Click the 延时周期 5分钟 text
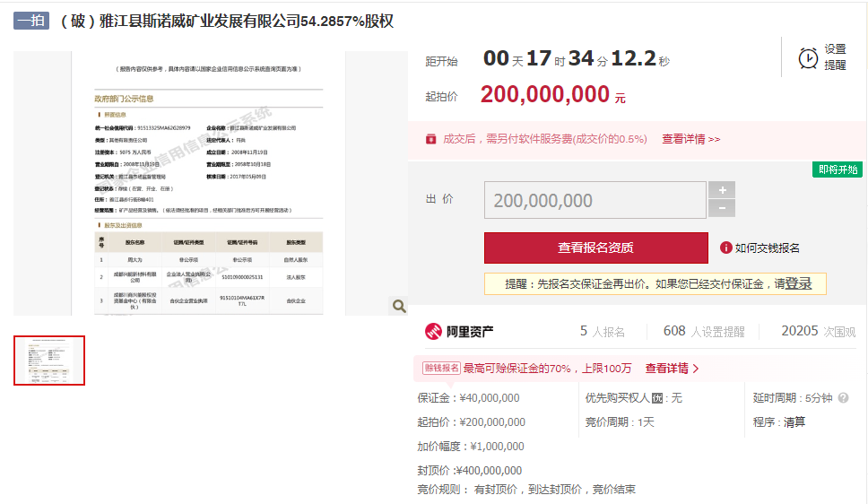The height and width of the screenshot is (504, 868). 793,397
